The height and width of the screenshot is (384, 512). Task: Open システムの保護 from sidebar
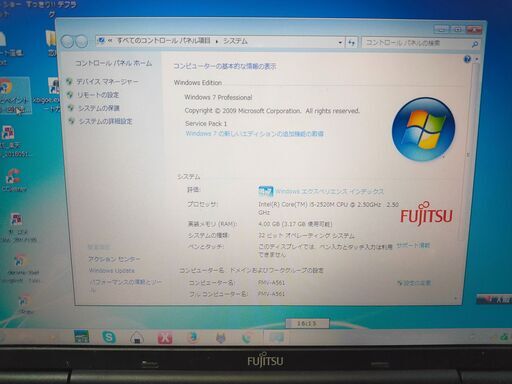pos(99,108)
